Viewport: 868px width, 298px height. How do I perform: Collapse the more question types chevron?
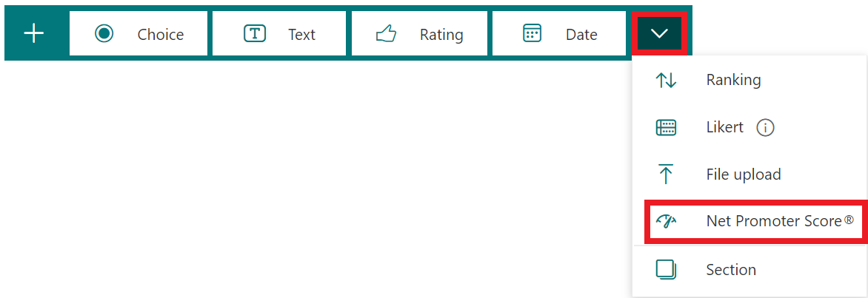pos(659,33)
